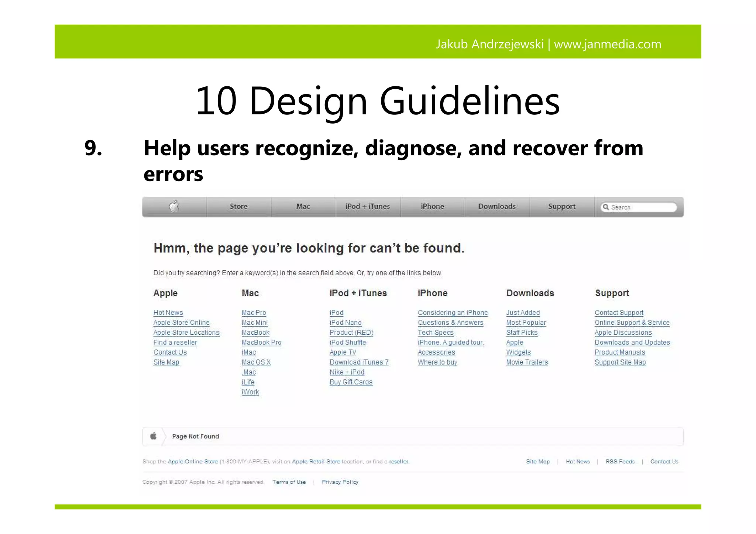Click the Apple icon in breadcrumb bar
The width and height of the screenshot is (756, 534).
tap(153, 436)
